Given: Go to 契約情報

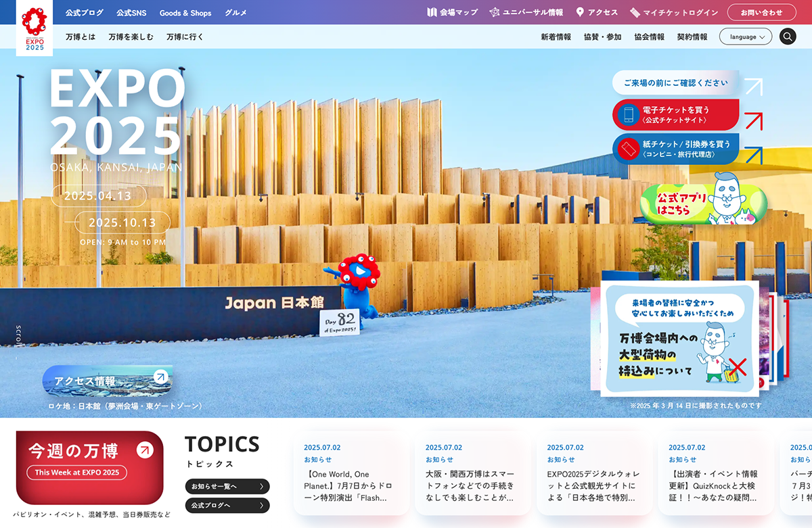Looking at the screenshot, I should point(692,37).
